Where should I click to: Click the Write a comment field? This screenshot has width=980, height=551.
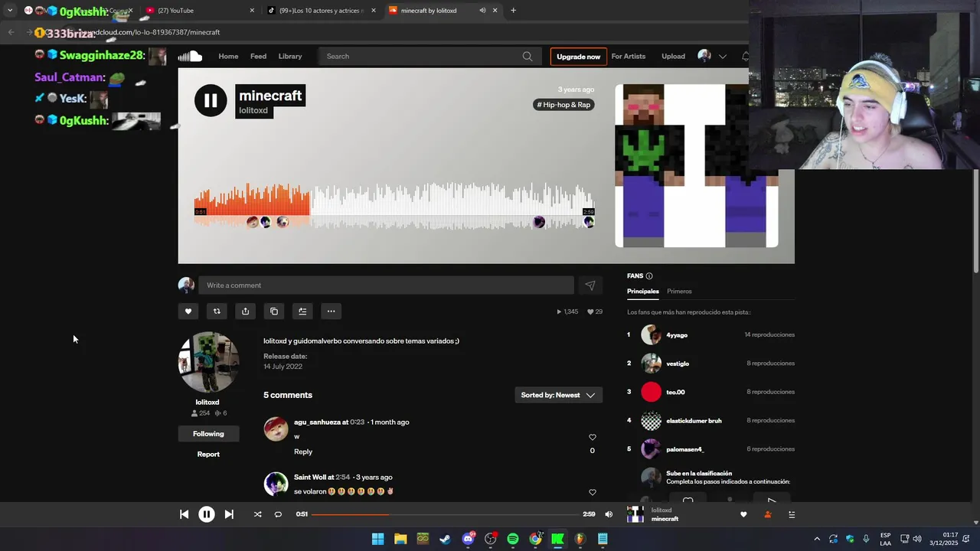coord(386,285)
